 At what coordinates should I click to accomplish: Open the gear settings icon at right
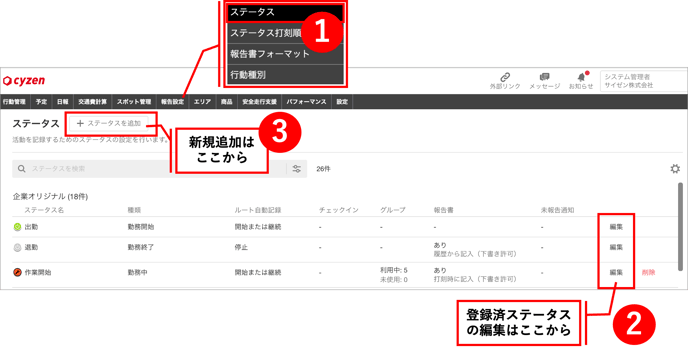[675, 169]
